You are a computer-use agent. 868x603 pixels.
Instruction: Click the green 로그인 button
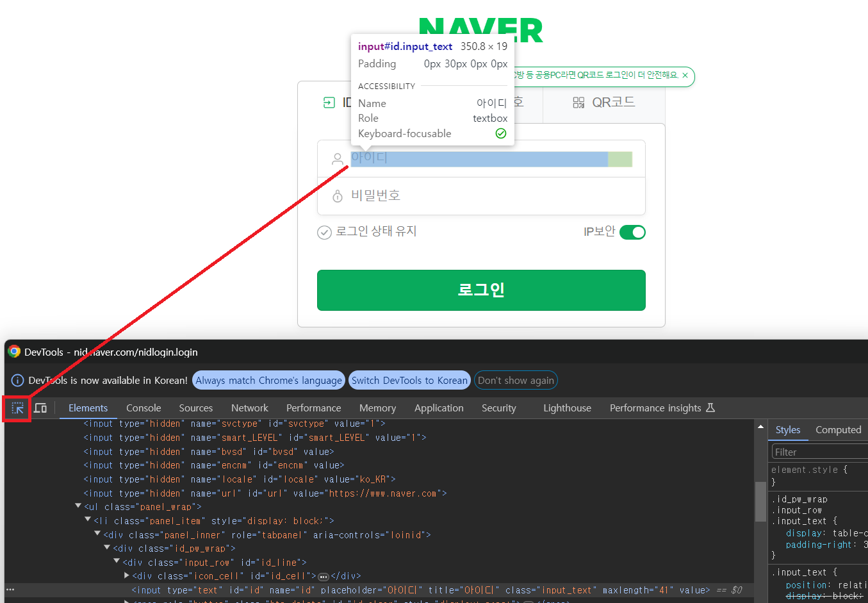click(x=481, y=290)
